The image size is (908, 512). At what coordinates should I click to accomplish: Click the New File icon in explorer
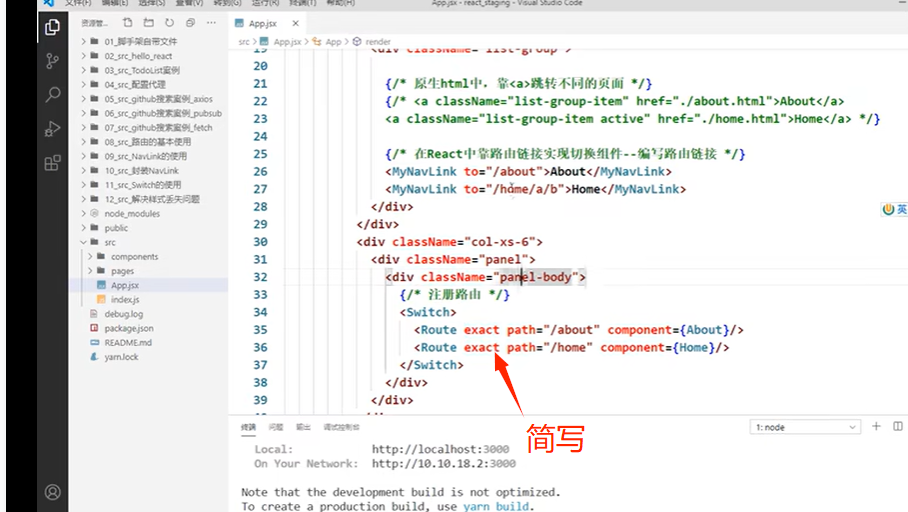click(x=127, y=23)
